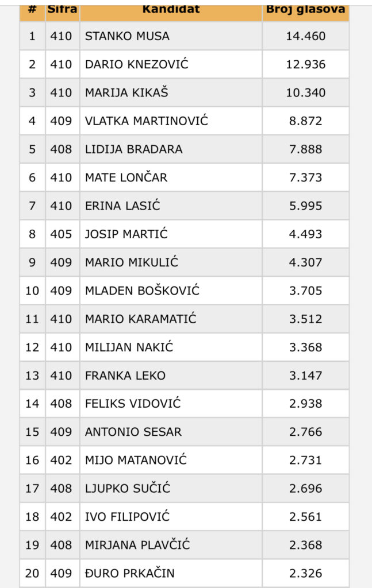The image size is (372, 588).
Task: Click the JOSIP MARTIĆ name cell
Action: coord(126,234)
